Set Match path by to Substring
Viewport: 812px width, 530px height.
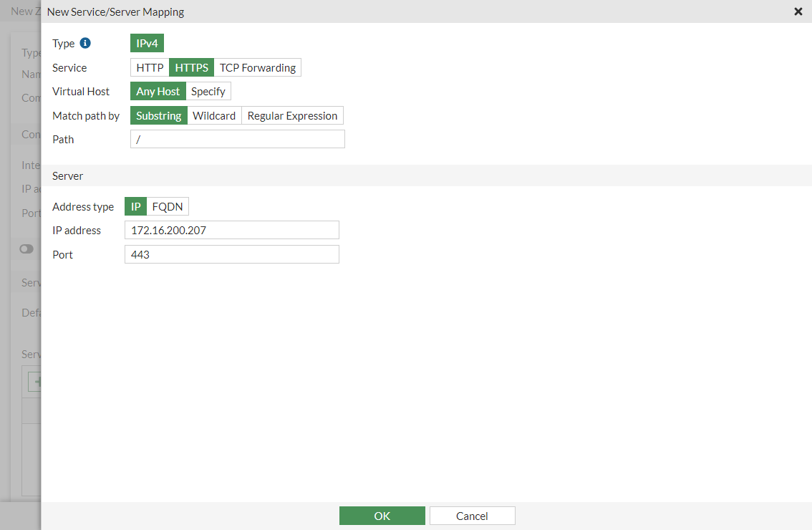(x=158, y=115)
